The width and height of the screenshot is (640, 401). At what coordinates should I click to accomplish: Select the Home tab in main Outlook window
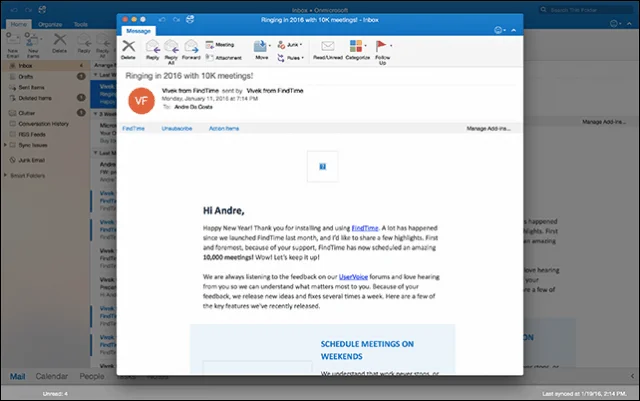tap(18, 24)
